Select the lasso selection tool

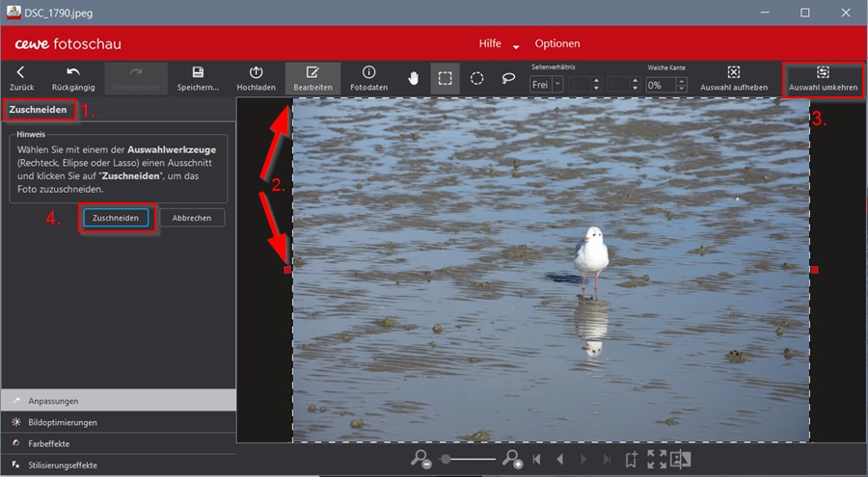tap(508, 79)
